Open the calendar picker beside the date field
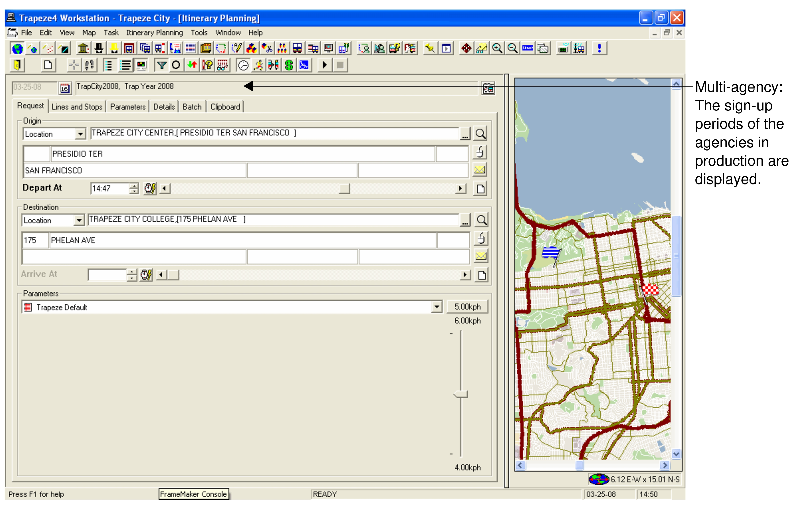Image resolution: width=812 pixels, height=509 pixels. click(65, 89)
